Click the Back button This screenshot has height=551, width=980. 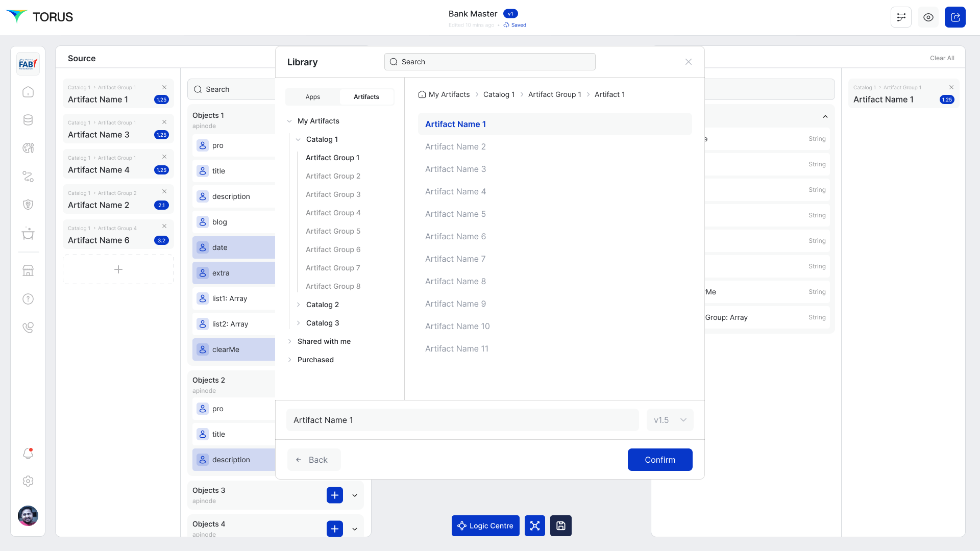(313, 460)
